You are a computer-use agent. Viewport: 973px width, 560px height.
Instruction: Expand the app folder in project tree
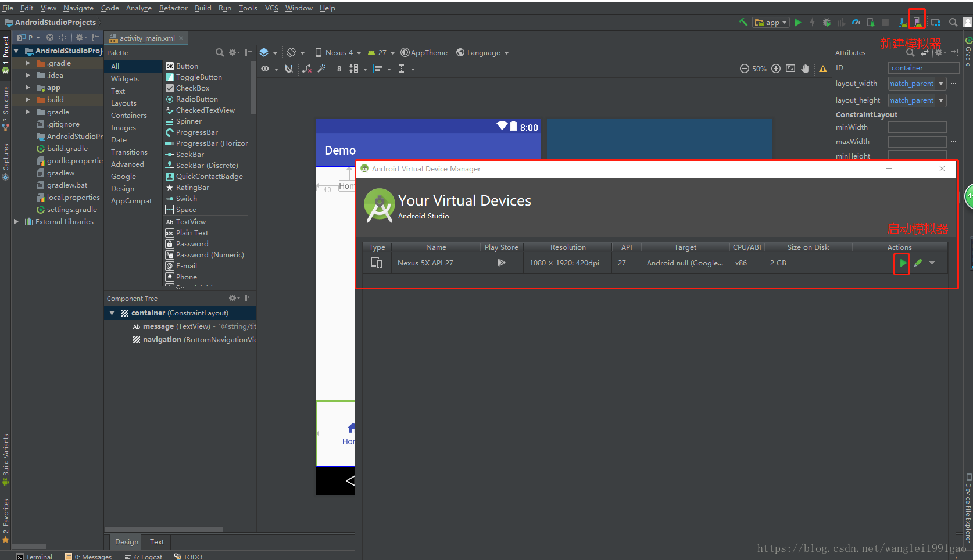(27, 88)
